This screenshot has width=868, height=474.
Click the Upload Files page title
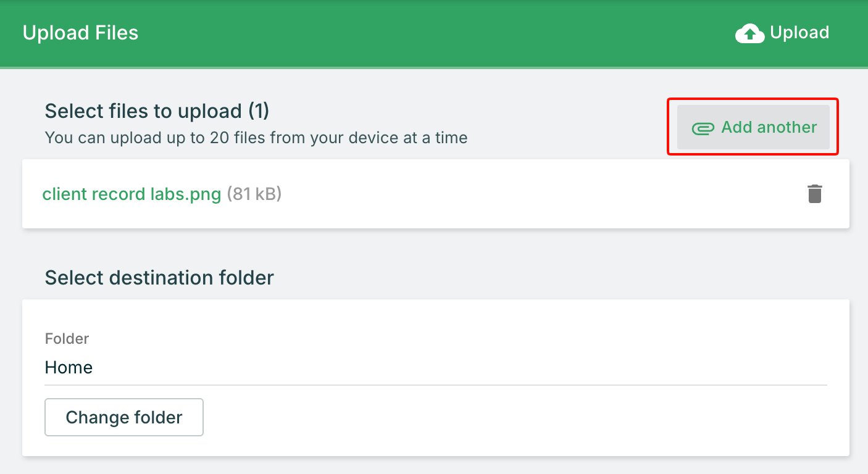click(x=80, y=33)
